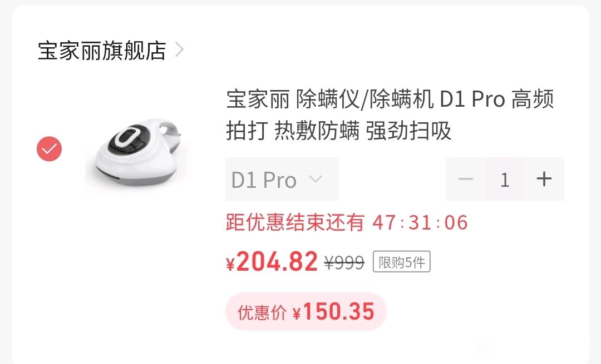Open the D1 Pro variant dropdown

point(282,179)
